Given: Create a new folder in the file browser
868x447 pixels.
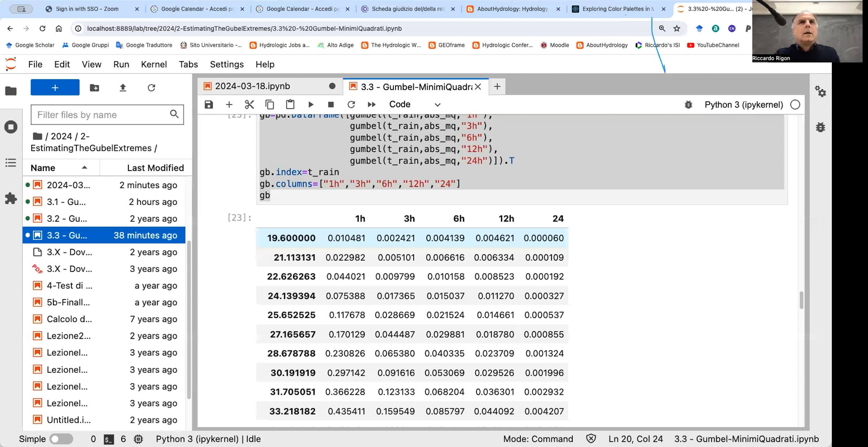Looking at the screenshot, I should 94,88.
